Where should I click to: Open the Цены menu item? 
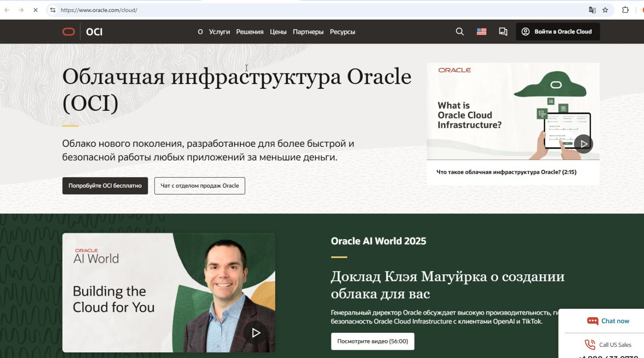click(278, 32)
